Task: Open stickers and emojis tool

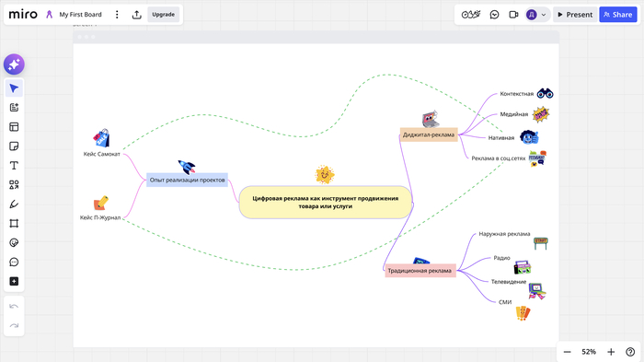Action: pos(14,242)
